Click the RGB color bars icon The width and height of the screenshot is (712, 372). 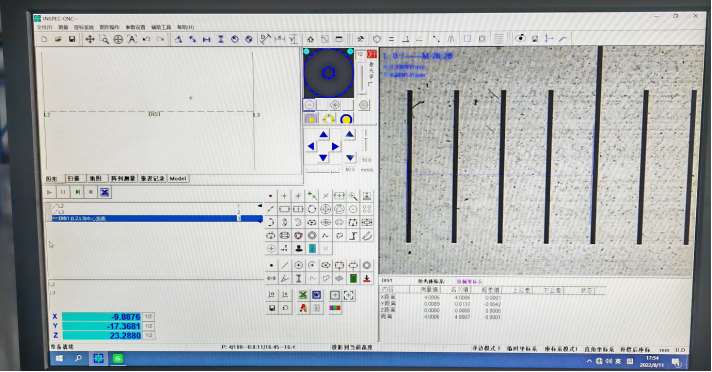[x=335, y=308]
